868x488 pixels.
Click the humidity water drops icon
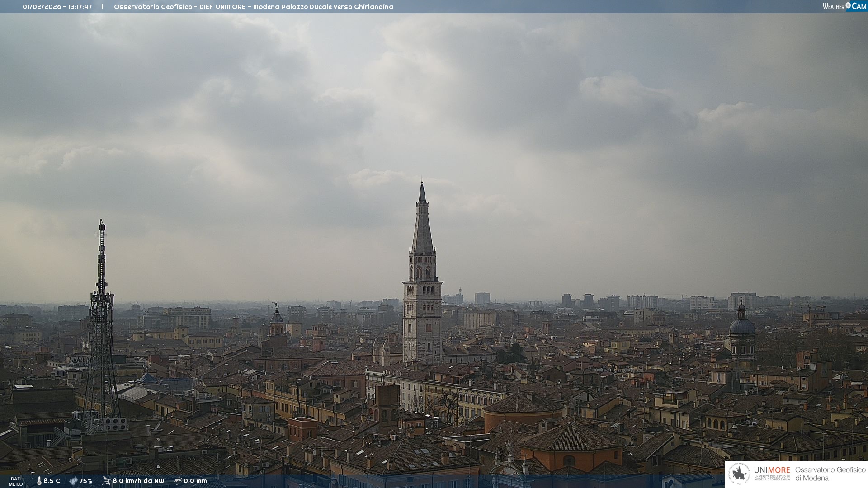coord(73,481)
